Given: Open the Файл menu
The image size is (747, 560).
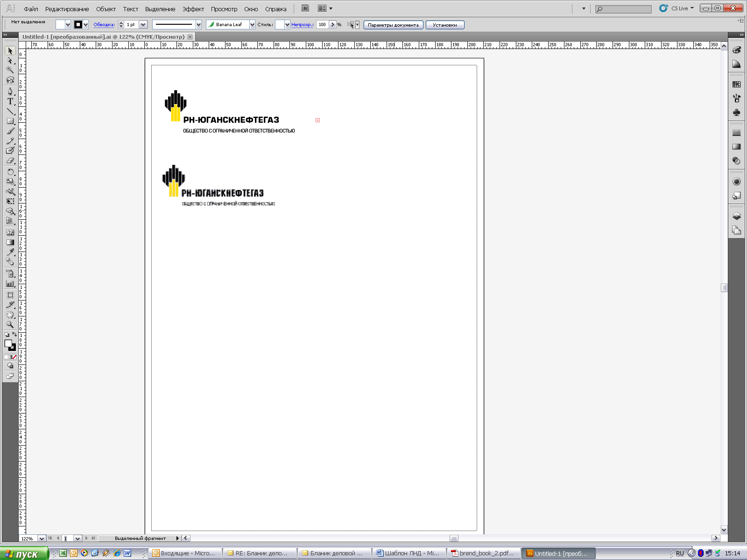Looking at the screenshot, I should [x=31, y=9].
